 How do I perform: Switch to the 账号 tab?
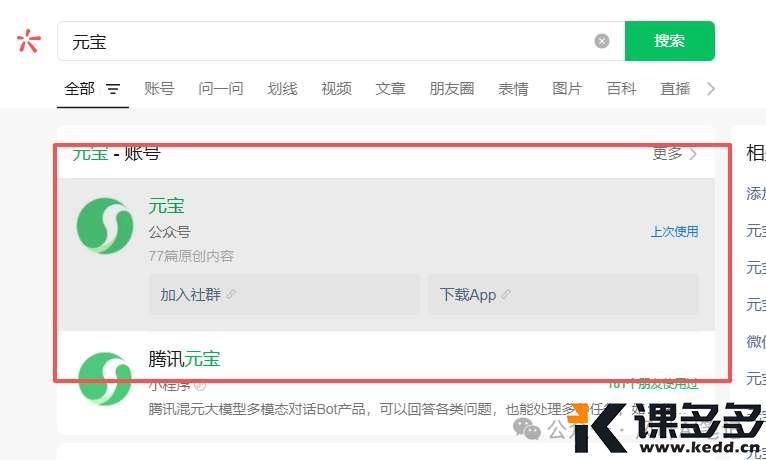click(x=159, y=89)
